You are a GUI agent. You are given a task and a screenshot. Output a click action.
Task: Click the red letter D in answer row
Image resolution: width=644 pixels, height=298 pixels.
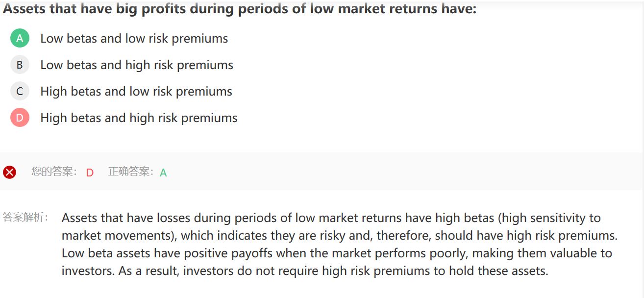click(90, 173)
